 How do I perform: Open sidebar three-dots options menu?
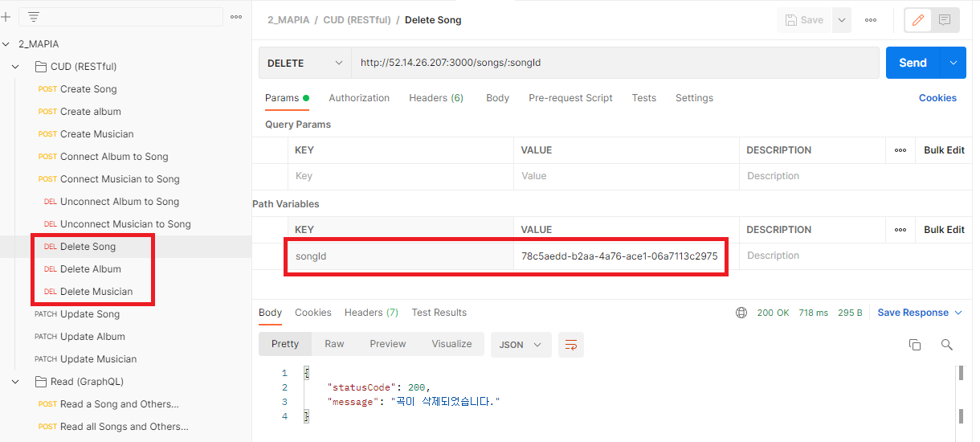tap(236, 17)
